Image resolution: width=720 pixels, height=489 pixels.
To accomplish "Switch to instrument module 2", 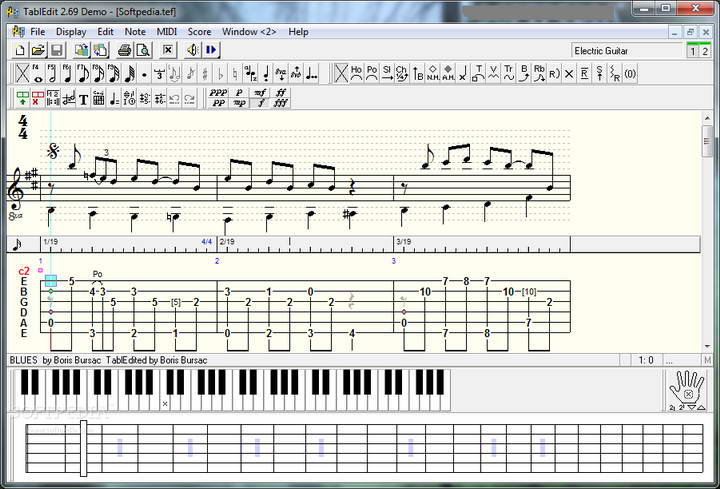I will tap(705, 51).
